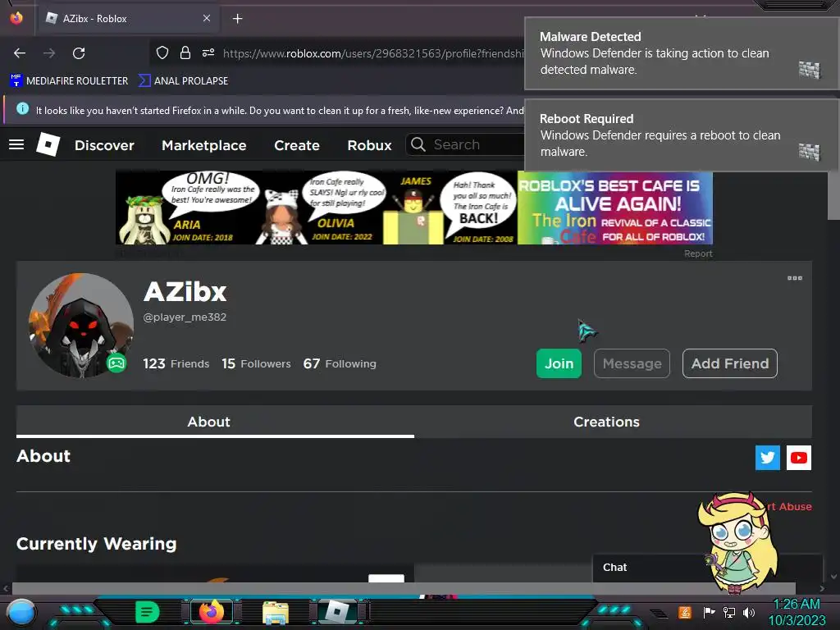
Task: Open Roblox app from taskbar
Action: click(x=337, y=612)
